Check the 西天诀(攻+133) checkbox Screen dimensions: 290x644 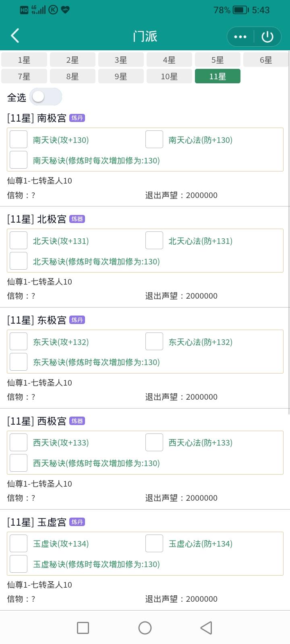click(x=19, y=443)
